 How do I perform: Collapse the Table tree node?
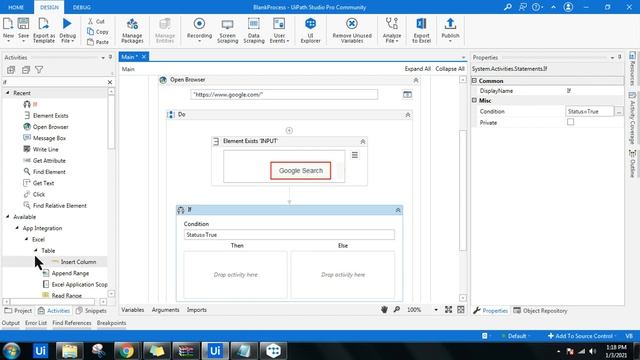(x=36, y=250)
